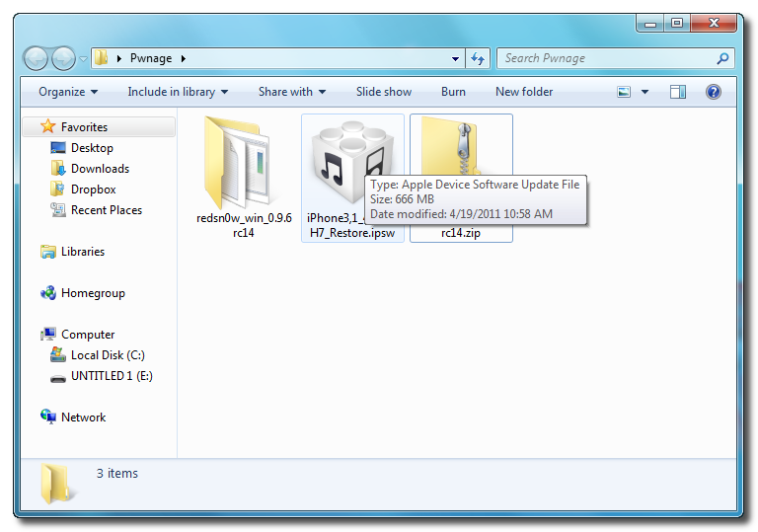Refresh the Pwnage folder view
This screenshot has width=758, height=532.
[x=478, y=58]
